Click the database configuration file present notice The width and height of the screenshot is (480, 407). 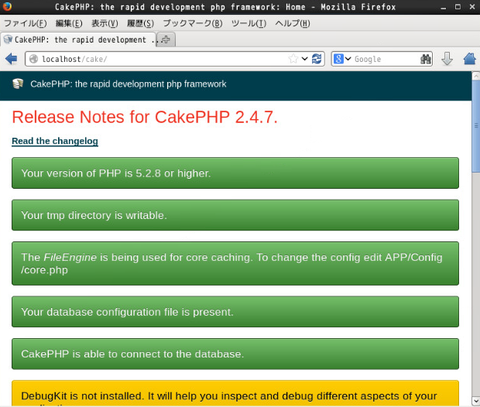(x=235, y=312)
